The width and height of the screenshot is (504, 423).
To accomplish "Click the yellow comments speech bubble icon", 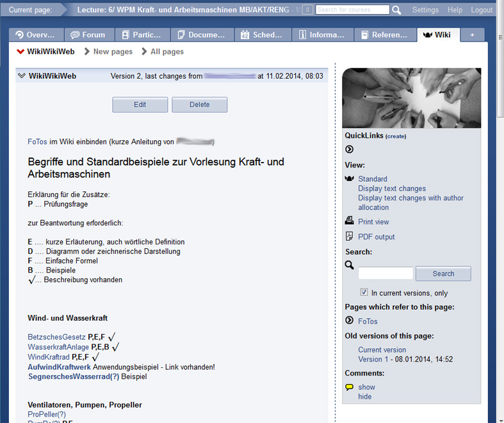I will (350, 387).
